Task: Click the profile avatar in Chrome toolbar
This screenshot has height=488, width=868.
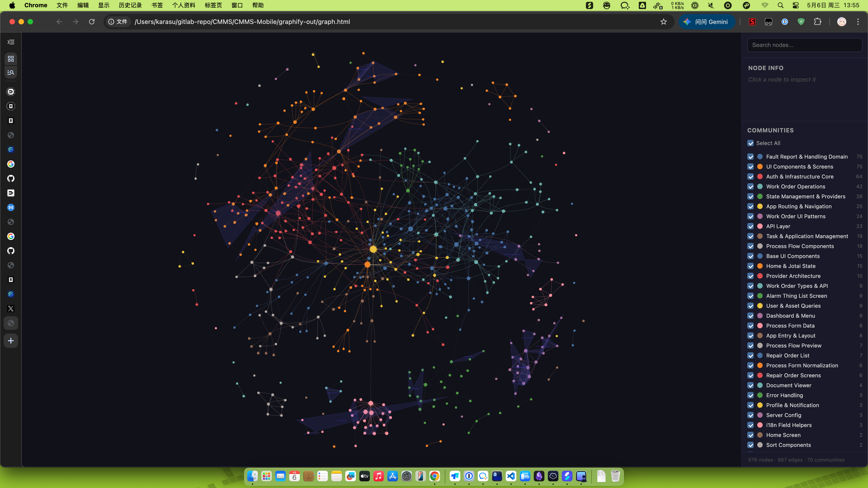Action: pos(841,22)
